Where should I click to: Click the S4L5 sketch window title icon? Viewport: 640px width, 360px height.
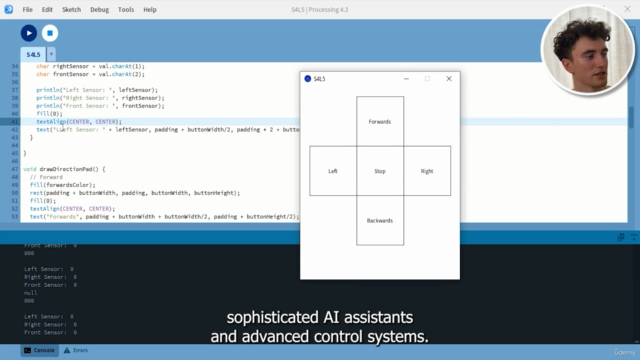308,79
